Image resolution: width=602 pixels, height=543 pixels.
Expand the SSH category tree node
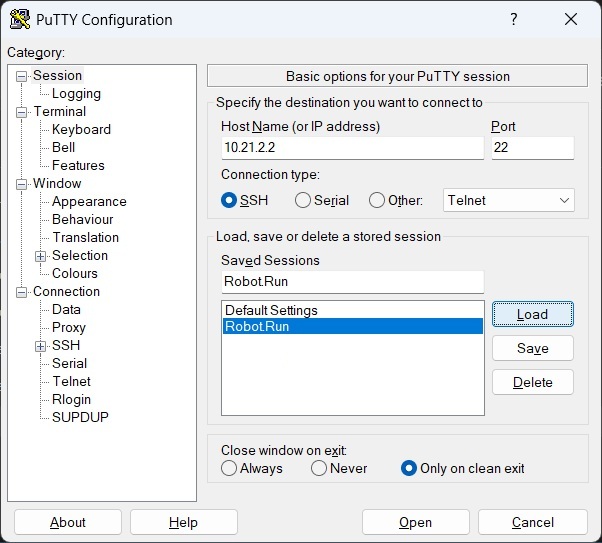(x=41, y=346)
